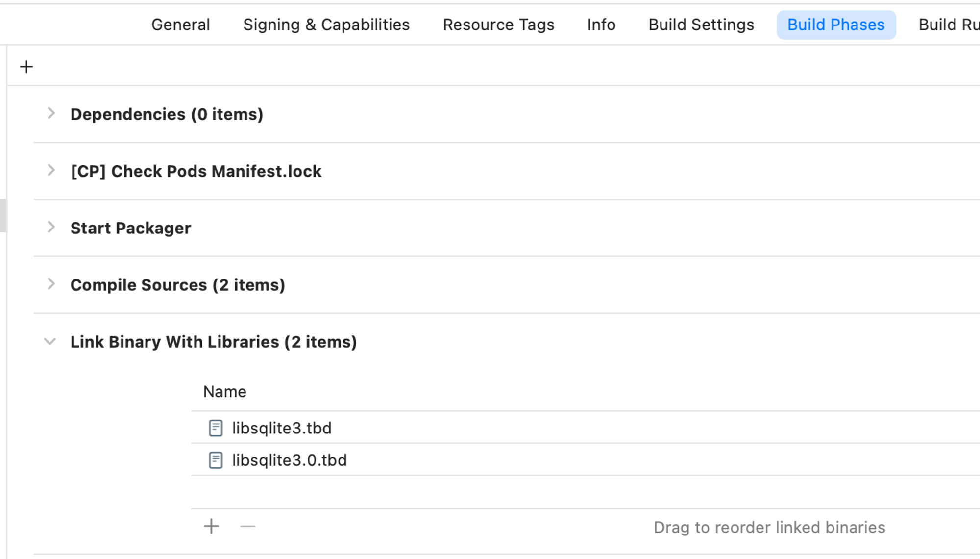Open the Info tab
Screen dimensions: 980x559
(601, 25)
